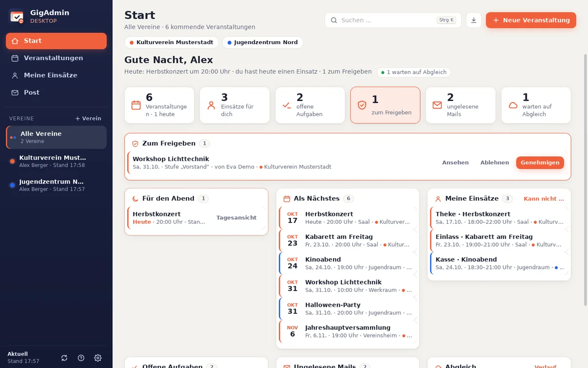This screenshot has width=588, height=368.
Task: Open Veranstaltungen in the sidebar
Action: point(56,58)
